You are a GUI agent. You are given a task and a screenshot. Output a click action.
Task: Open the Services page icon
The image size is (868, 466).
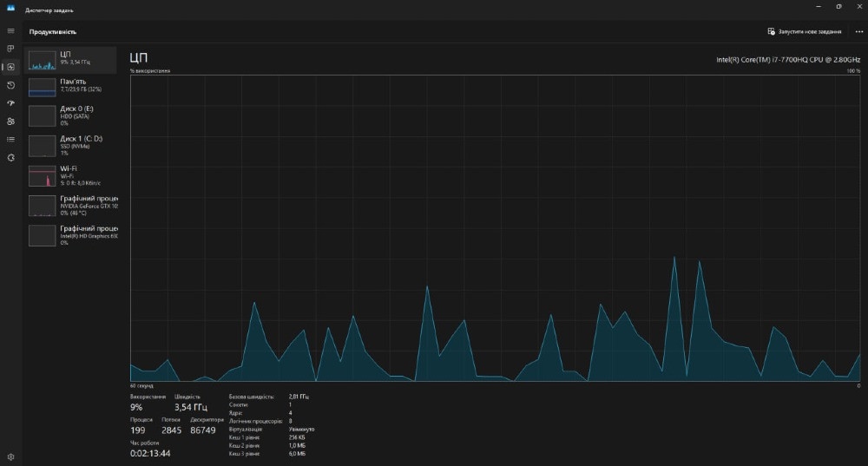pyautogui.click(x=11, y=157)
